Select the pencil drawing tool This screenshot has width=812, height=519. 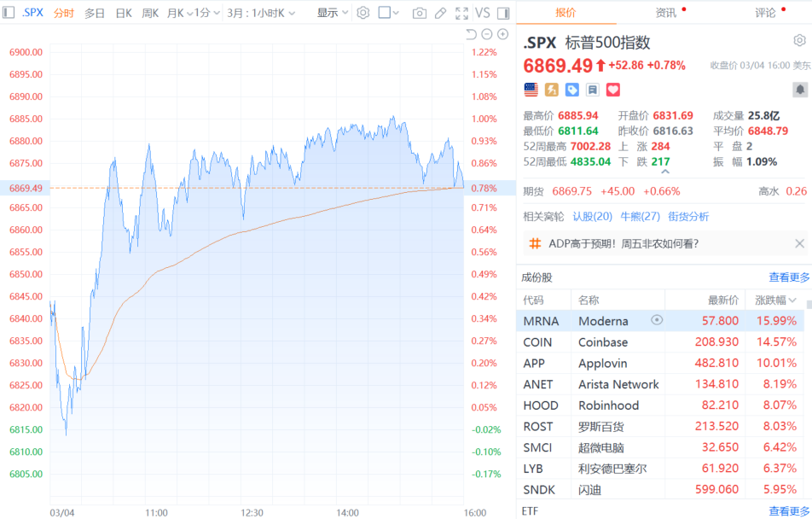(440, 13)
